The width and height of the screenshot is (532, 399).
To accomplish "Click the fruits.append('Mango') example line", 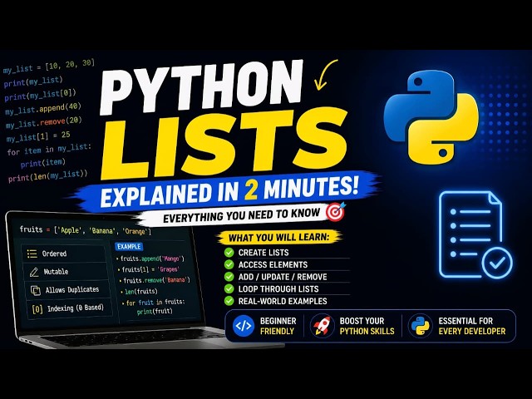I will tap(150, 259).
